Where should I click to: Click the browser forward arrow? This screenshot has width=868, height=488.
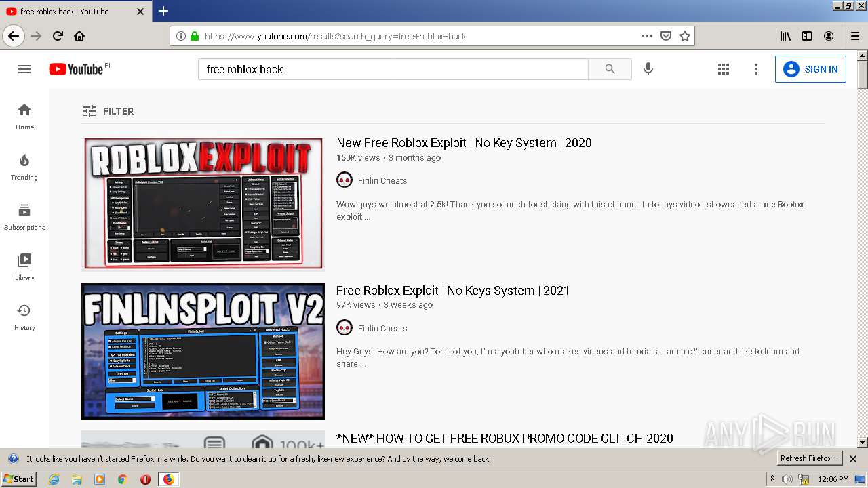pyautogui.click(x=36, y=36)
